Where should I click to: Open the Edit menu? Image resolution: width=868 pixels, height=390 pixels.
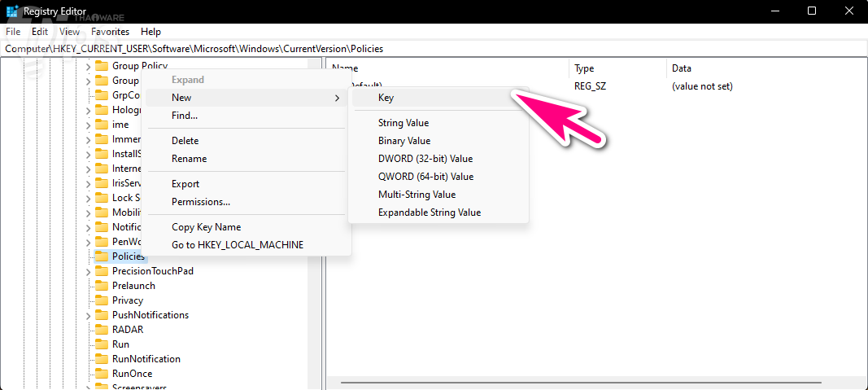[40, 32]
